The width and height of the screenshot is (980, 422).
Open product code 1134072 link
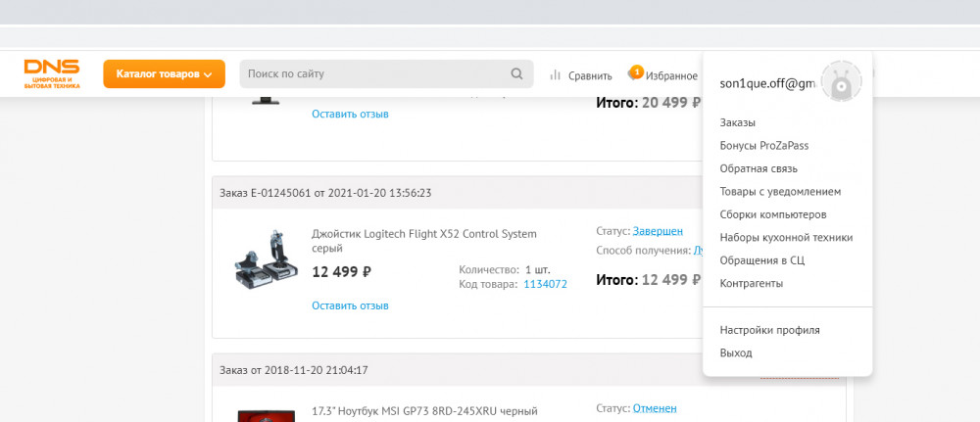[545, 284]
